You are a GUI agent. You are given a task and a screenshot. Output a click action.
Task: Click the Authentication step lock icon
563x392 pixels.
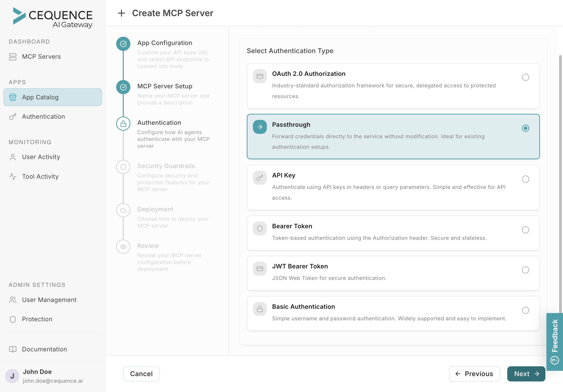click(x=123, y=124)
